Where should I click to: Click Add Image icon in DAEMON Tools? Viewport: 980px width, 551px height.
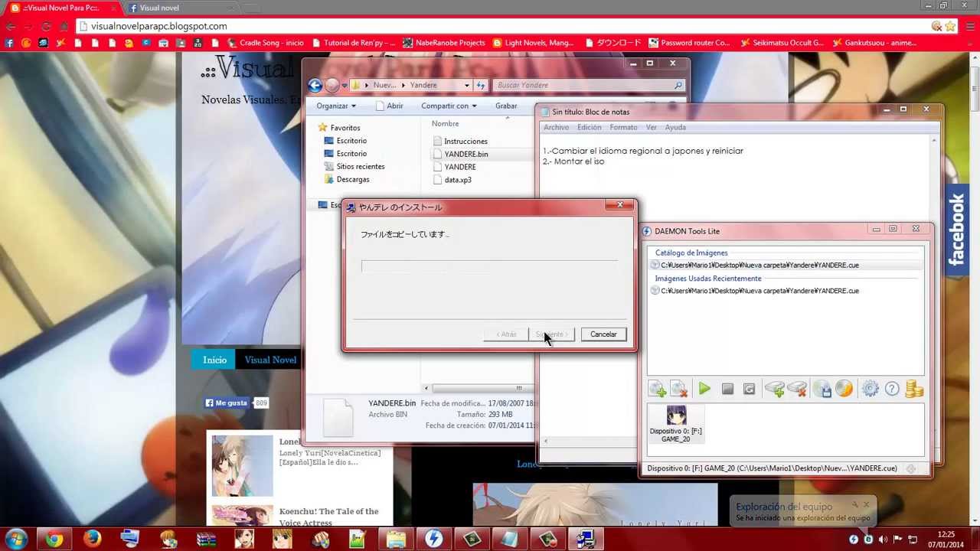[657, 390]
